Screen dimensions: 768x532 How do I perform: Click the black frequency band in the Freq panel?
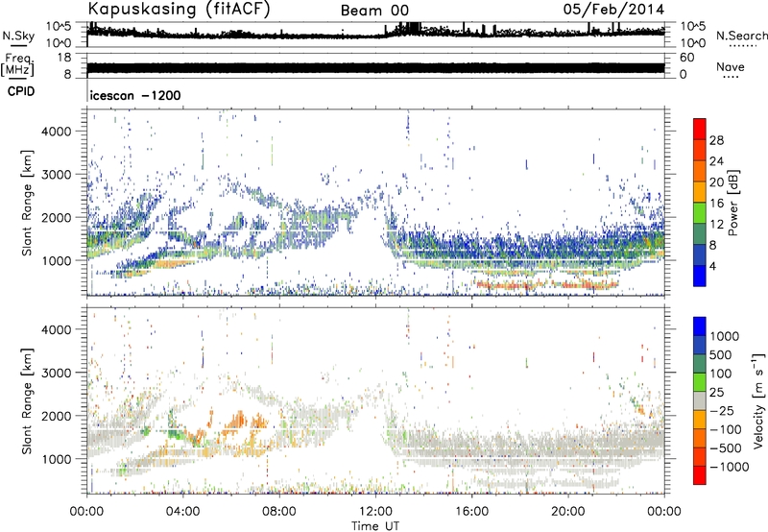(x=375, y=67)
